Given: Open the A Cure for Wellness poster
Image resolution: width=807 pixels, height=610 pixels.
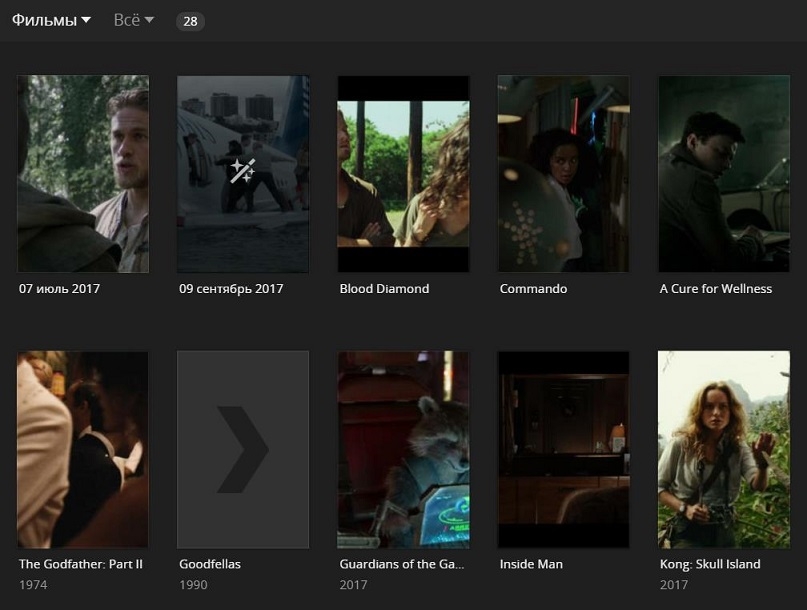Looking at the screenshot, I should point(724,174).
